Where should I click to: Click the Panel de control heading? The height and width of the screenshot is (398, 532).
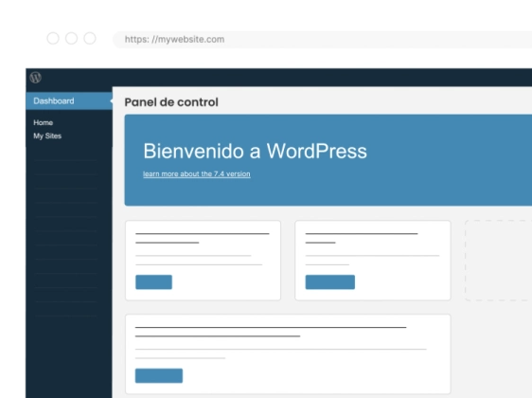[x=171, y=102]
